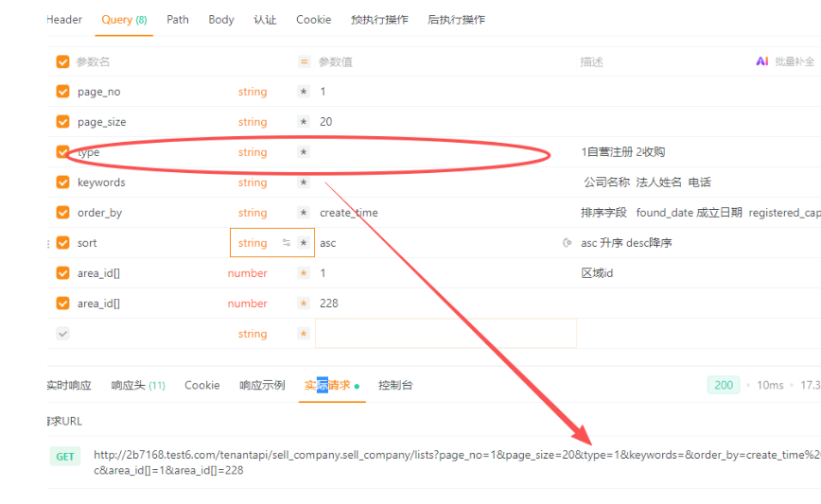Toggle required star for keywords

(304, 182)
